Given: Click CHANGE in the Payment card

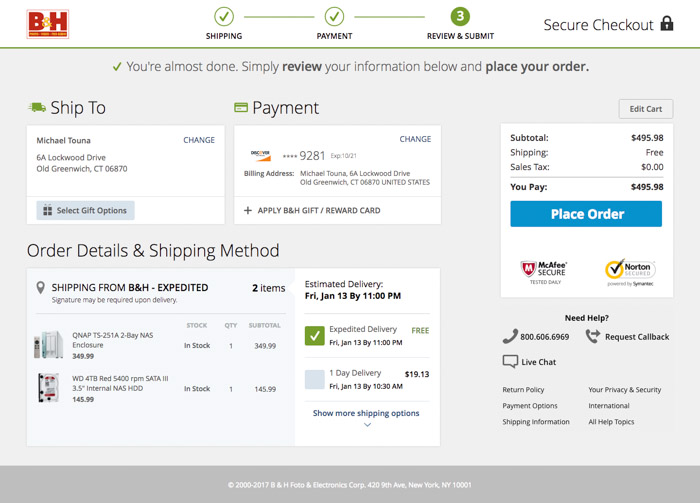Looking at the screenshot, I should 415,139.
